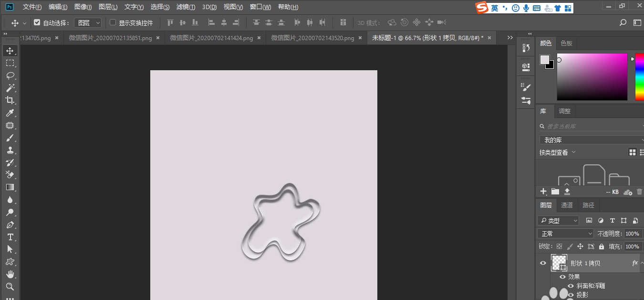Viewport: 644px width, 300px height.
Task: Open the 滤镜(T) menu
Action: pos(186,7)
